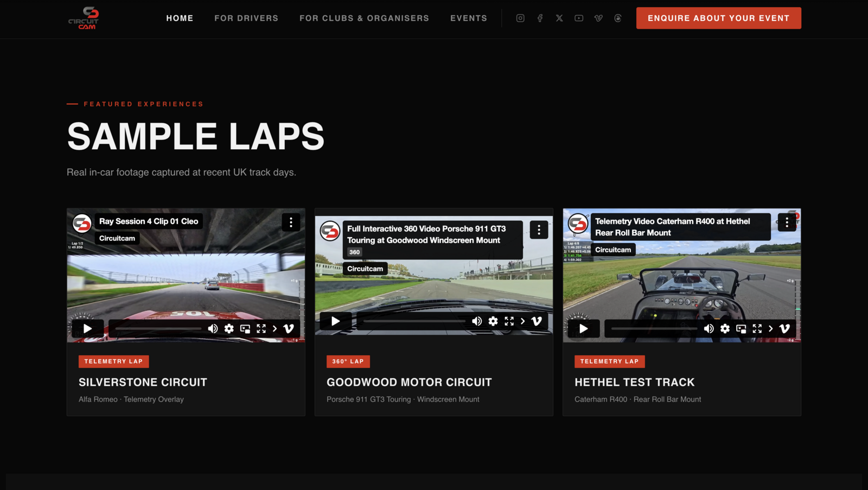Play the Caterham R400 Hethel telemetry video
The width and height of the screenshot is (868, 490).
583,328
